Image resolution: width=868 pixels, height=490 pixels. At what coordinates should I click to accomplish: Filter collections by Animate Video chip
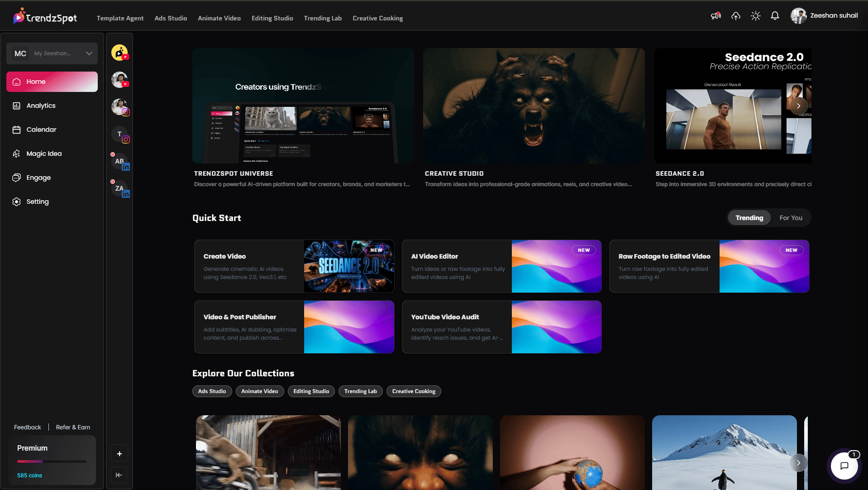(260, 391)
